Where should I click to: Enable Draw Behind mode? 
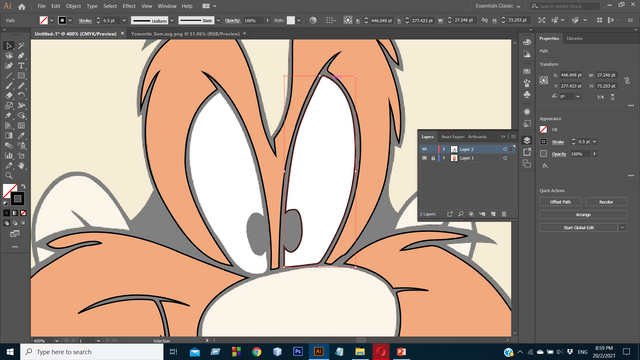click(x=15, y=223)
